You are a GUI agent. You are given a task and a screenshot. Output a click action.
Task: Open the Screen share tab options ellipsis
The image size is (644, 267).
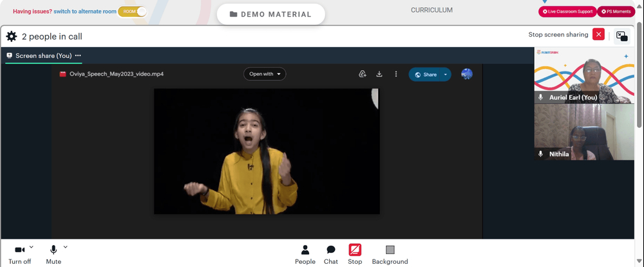[x=78, y=55]
